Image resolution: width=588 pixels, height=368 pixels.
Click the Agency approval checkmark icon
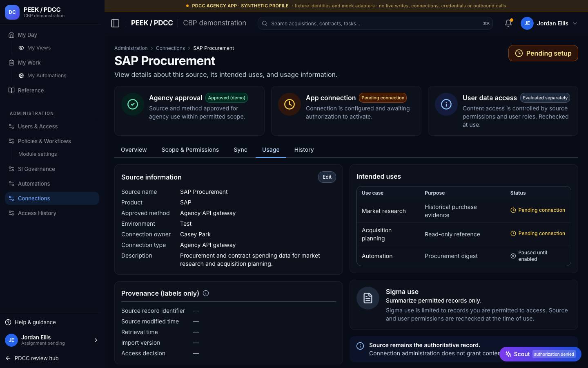click(133, 104)
